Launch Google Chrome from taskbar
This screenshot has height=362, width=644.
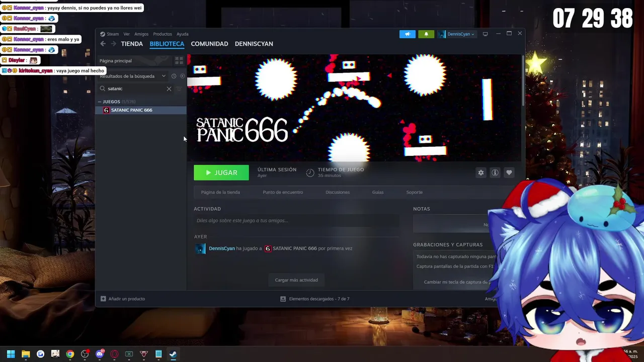[x=70, y=354]
